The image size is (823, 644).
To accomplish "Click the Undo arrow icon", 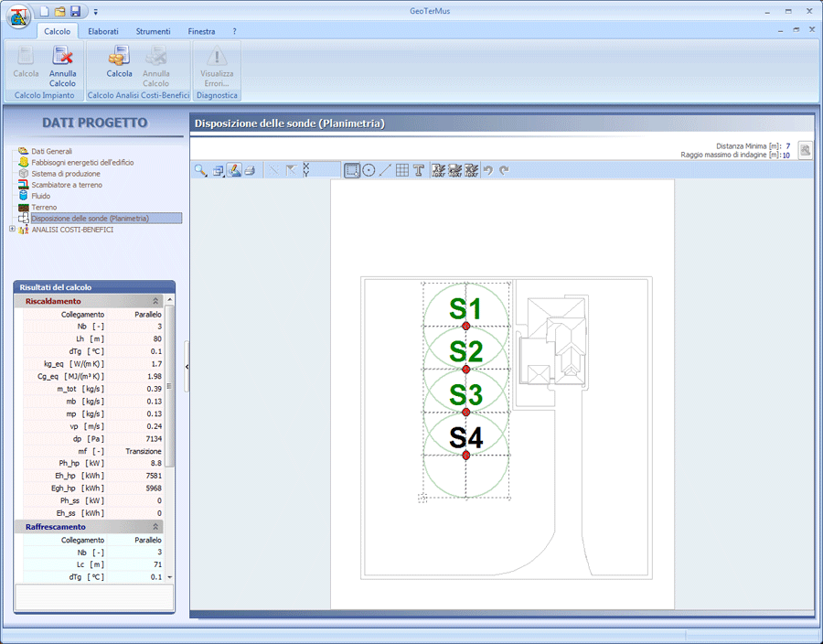I will click(488, 170).
